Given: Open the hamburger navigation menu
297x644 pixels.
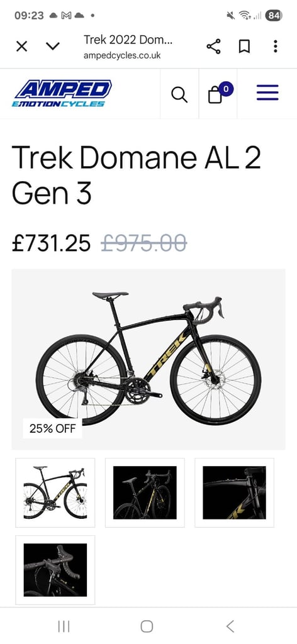Looking at the screenshot, I should (x=267, y=93).
